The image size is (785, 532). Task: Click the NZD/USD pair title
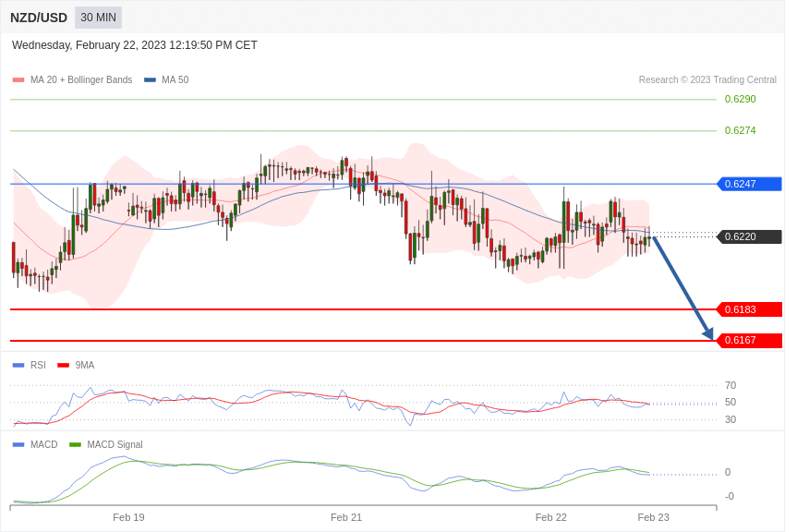point(39,18)
